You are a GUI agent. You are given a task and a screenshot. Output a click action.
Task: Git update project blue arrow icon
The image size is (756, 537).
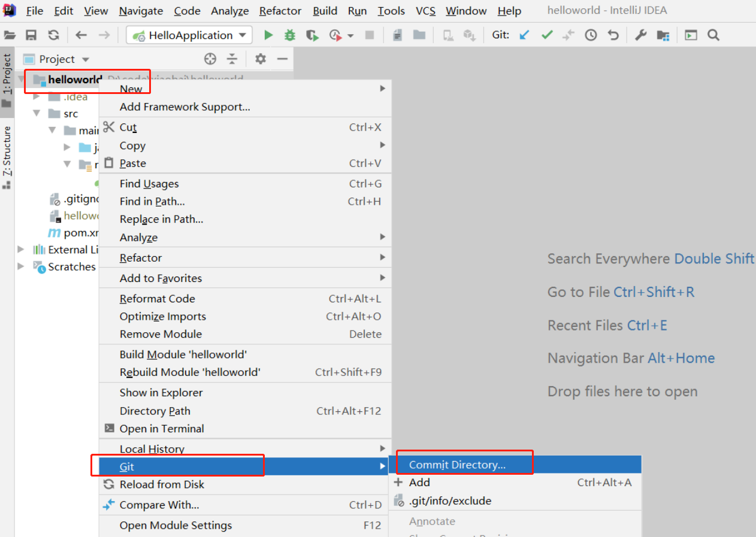525,35
